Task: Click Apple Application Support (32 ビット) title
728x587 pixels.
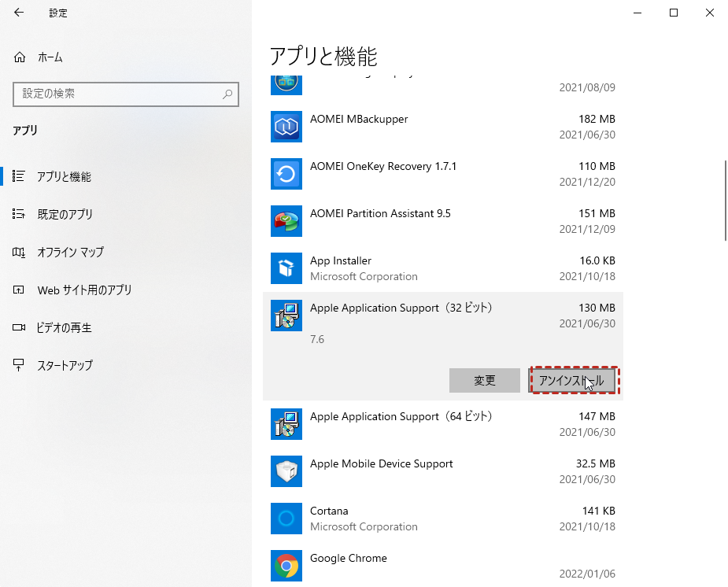Action: click(401, 308)
